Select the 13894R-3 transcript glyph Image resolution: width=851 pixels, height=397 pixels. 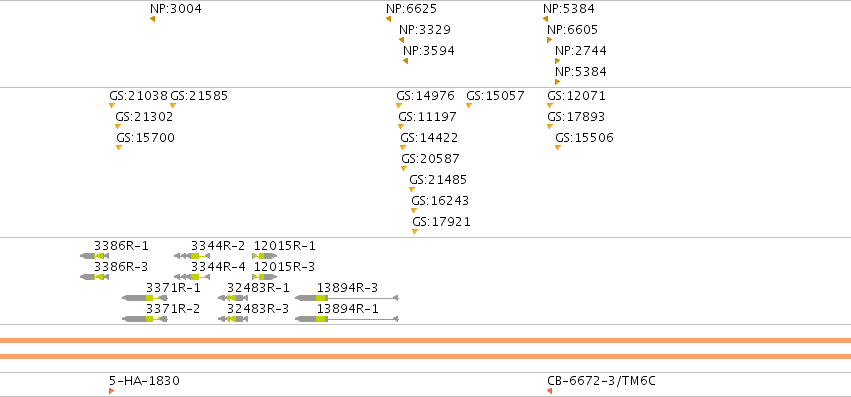[347, 298]
